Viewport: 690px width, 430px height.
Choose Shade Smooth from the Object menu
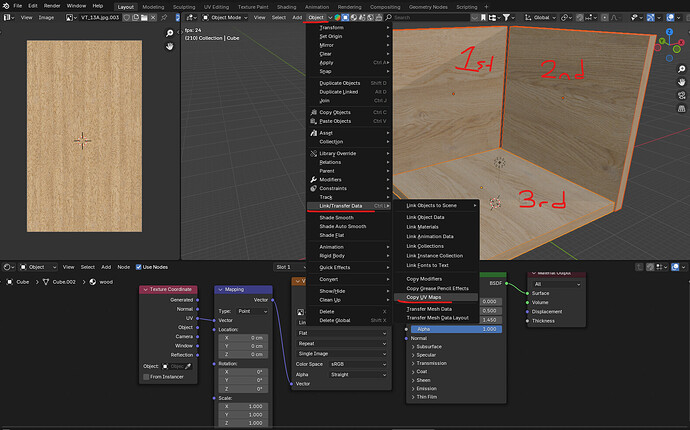[x=336, y=217]
